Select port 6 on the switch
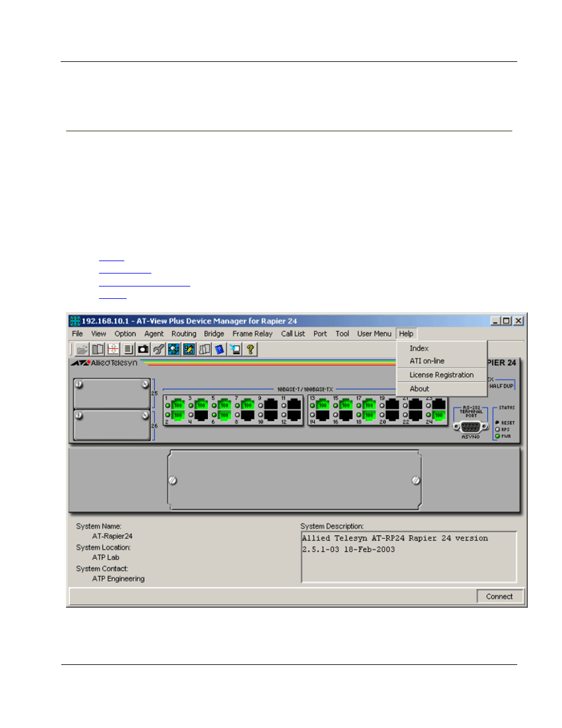This screenshot has height=728, width=562. pos(224,416)
